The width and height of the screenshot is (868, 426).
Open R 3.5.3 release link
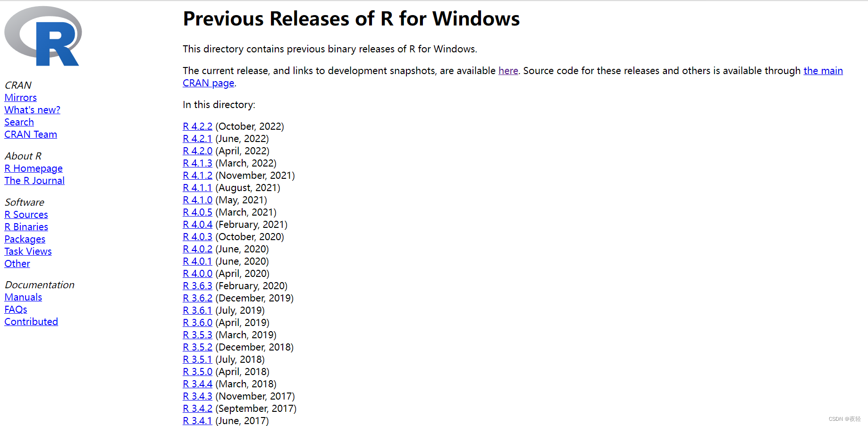click(198, 335)
